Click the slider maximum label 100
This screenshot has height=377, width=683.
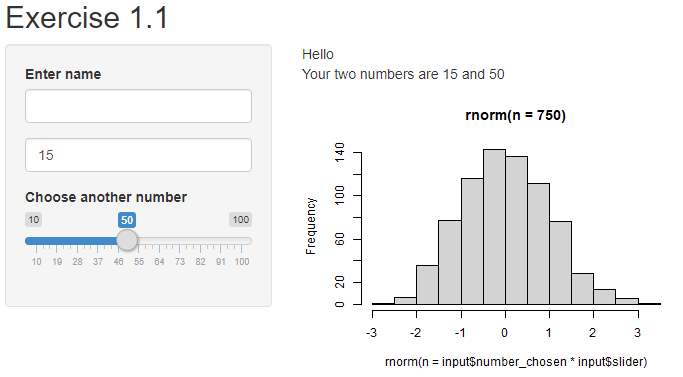pyautogui.click(x=240, y=219)
